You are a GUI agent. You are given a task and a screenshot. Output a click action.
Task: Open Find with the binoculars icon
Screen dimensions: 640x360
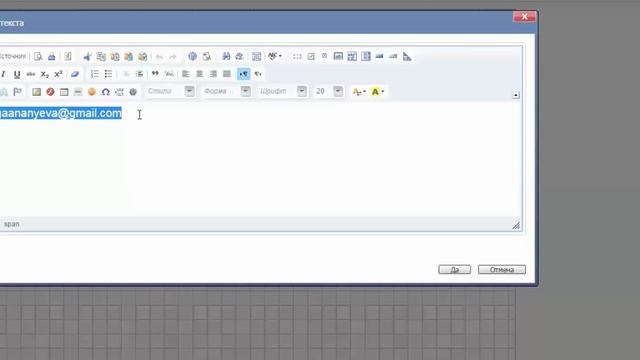226,56
